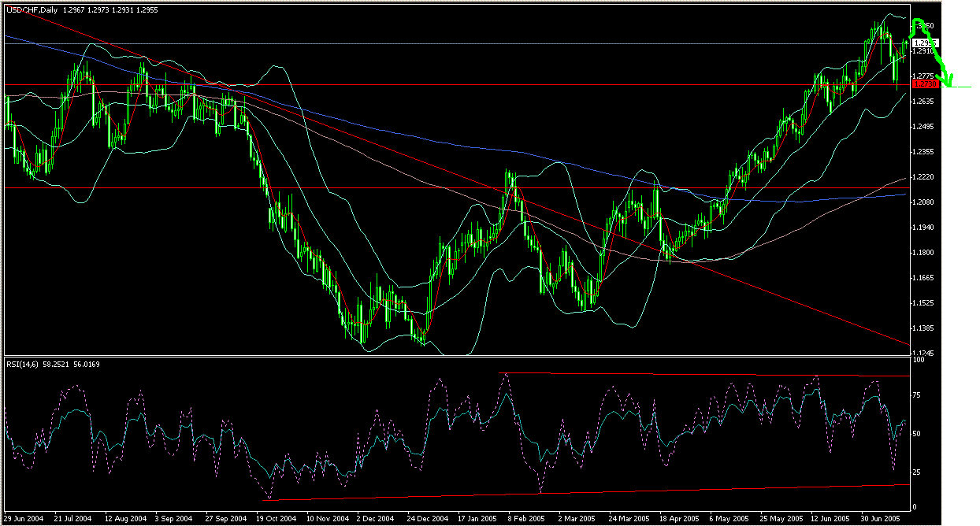Click the 1.2080 price axis label

click(x=922, y=202)
